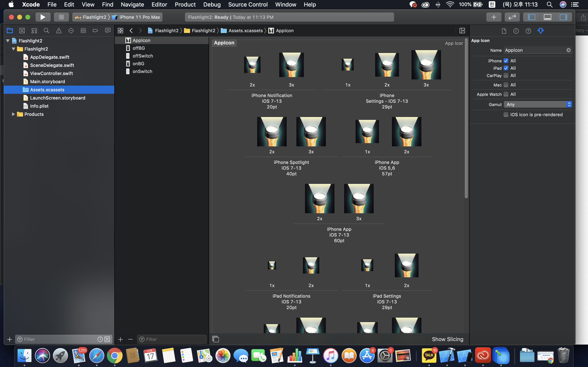
Task: Open the History inspector clock icon
Action: 516,31
